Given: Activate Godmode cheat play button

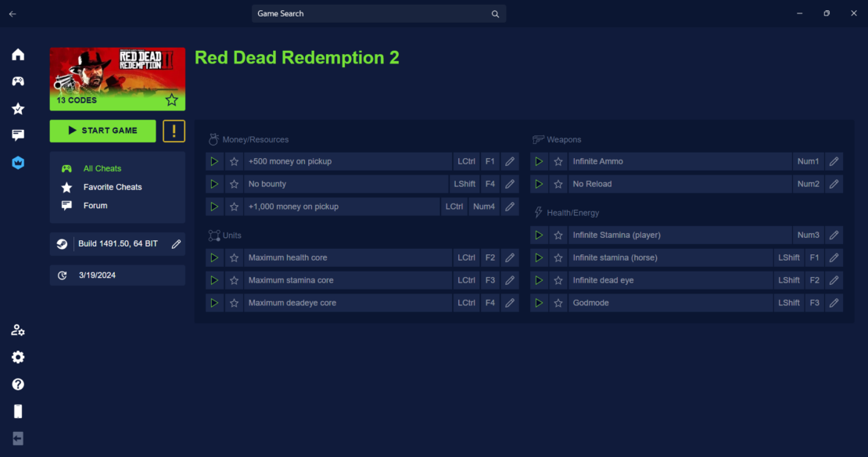Looking at the screenshot, I should [x=539, y=303].
